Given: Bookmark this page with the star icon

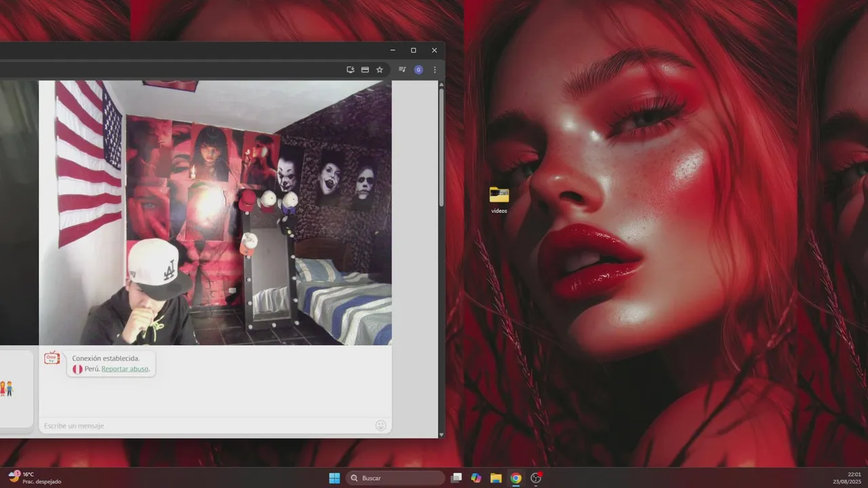Looking at the screenshot, I should pyautogui.click(x=380, y=69).
